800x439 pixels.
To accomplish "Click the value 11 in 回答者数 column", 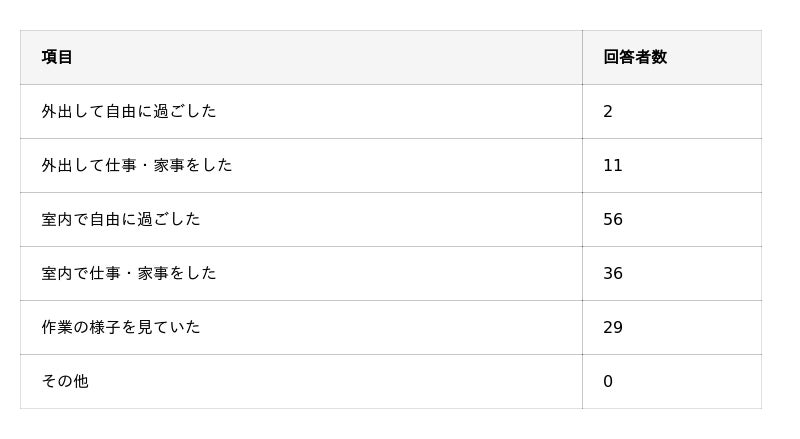I will pyautogui.click(x=613, y=165).
